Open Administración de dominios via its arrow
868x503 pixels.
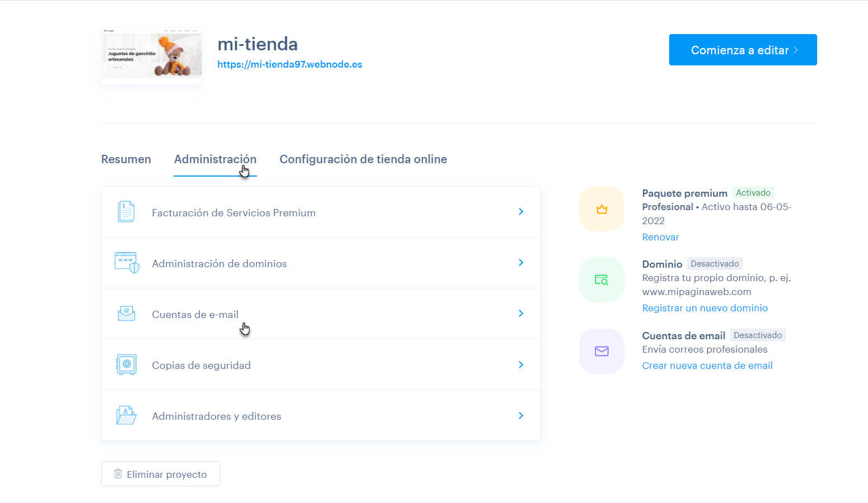click(x=521, y=262)
